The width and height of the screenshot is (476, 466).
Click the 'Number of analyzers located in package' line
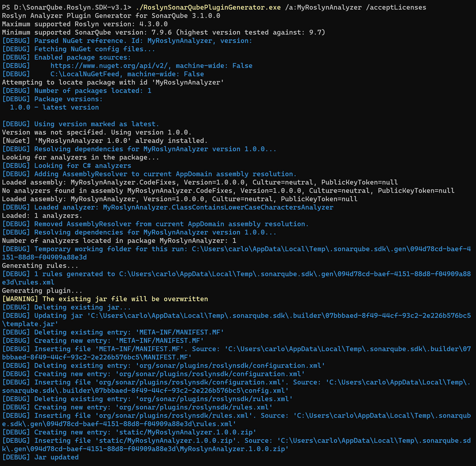click(x=119, y=241)
